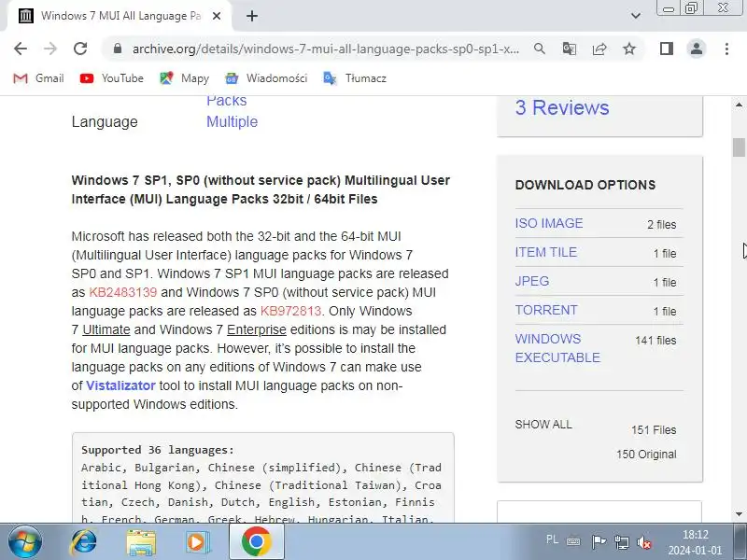Viewport: 747px width, 560px height.
Task: Open WINDOWS EXECUTABLE downloads
Action: pyautogui.click(x=557, y=348)
